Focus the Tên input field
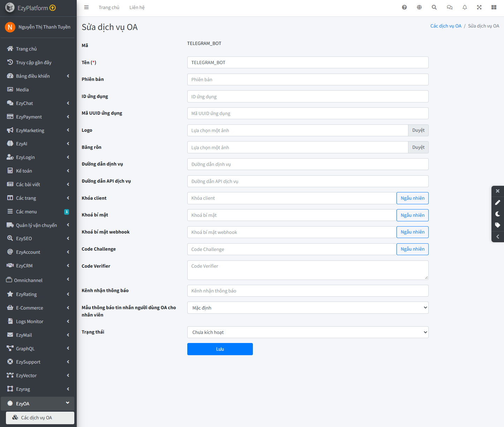504x427 pixels. pos(308,62)
